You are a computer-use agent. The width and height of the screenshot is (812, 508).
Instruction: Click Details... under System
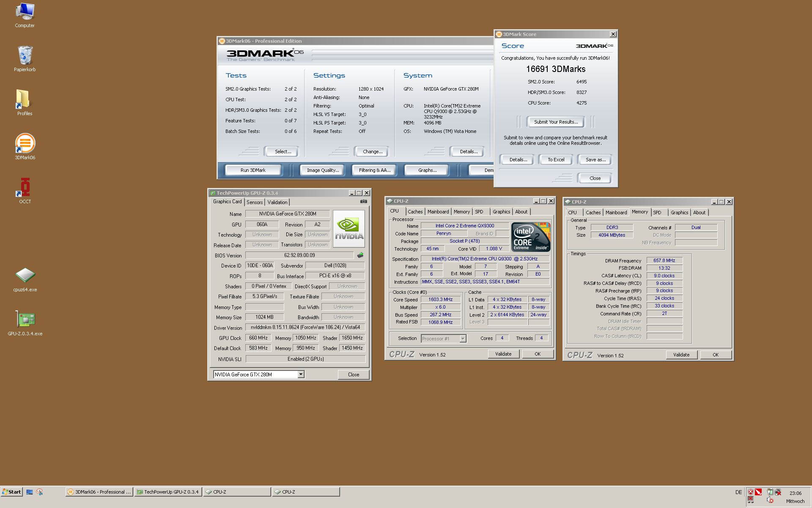[468, 152]
